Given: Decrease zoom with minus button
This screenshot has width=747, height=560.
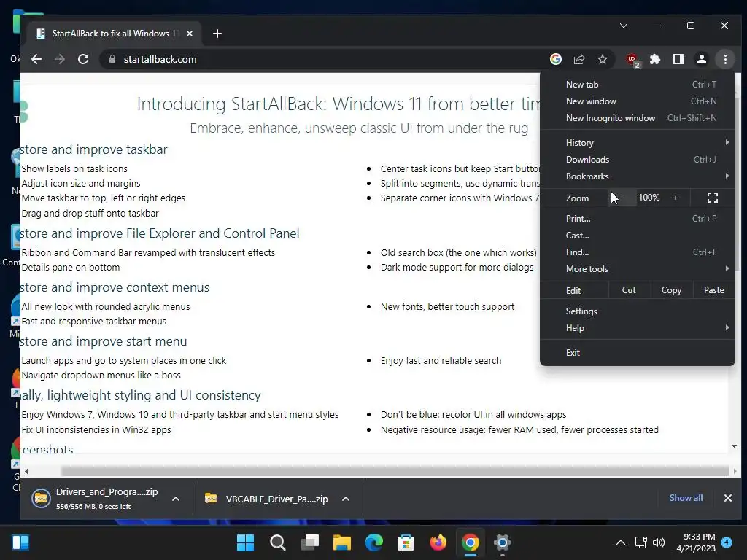Looking at the screenshot, I should (x=622, y=198).
